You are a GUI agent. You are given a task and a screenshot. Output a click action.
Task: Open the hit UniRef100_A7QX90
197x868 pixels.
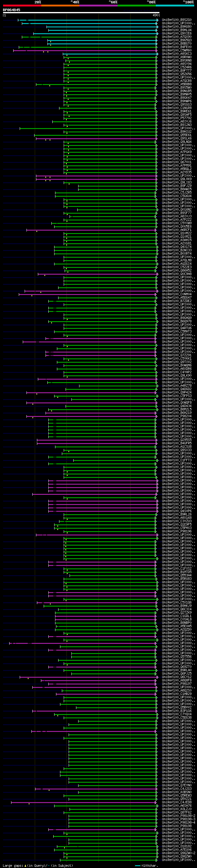coord(177,37)
